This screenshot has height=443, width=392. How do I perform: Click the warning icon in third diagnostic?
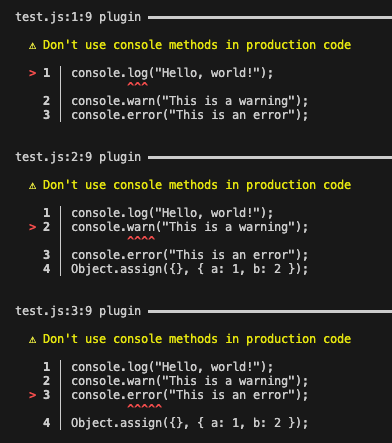[x=32, y=340]
